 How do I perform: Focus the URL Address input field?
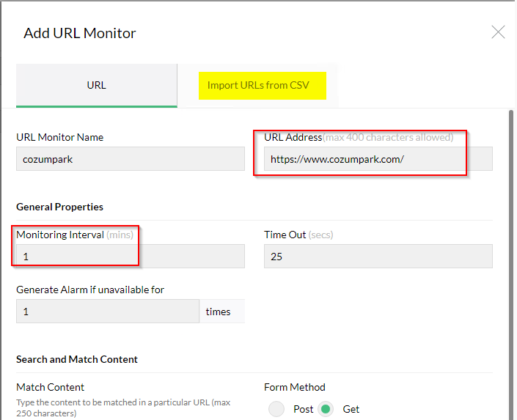tap(378, 159)
